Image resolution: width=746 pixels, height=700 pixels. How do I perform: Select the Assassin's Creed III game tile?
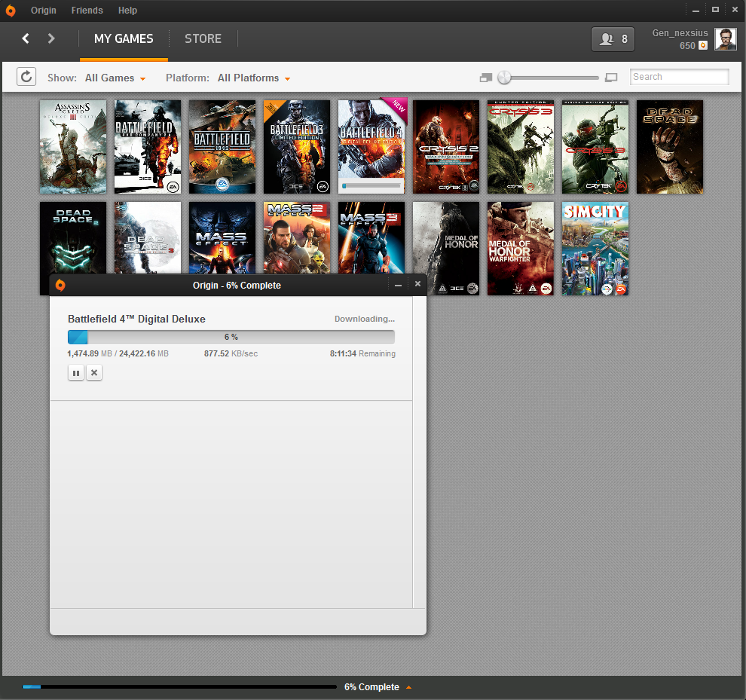pyautogui.click(x=73, y=147)
